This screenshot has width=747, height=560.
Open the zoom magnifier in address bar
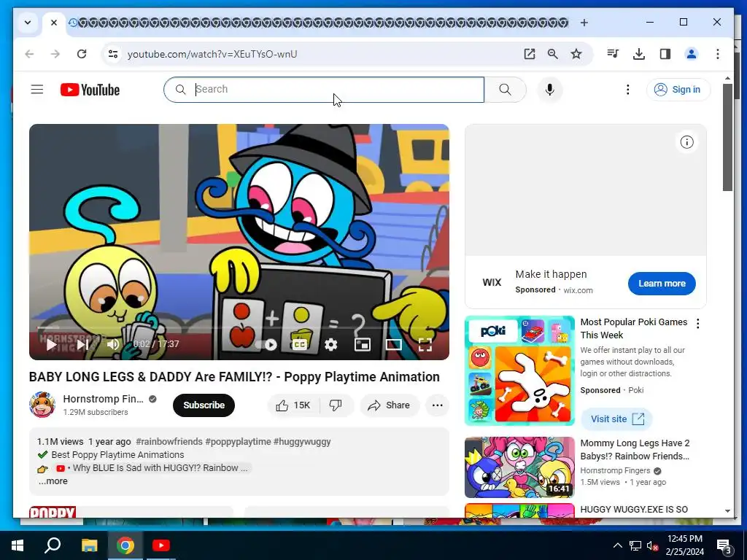click(x=553, y=54)
